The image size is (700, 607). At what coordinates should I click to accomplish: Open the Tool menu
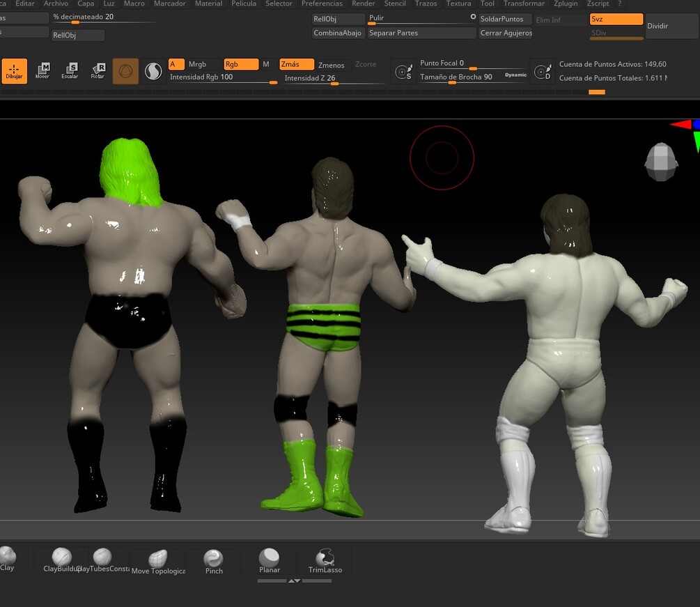tap(487, 3)
